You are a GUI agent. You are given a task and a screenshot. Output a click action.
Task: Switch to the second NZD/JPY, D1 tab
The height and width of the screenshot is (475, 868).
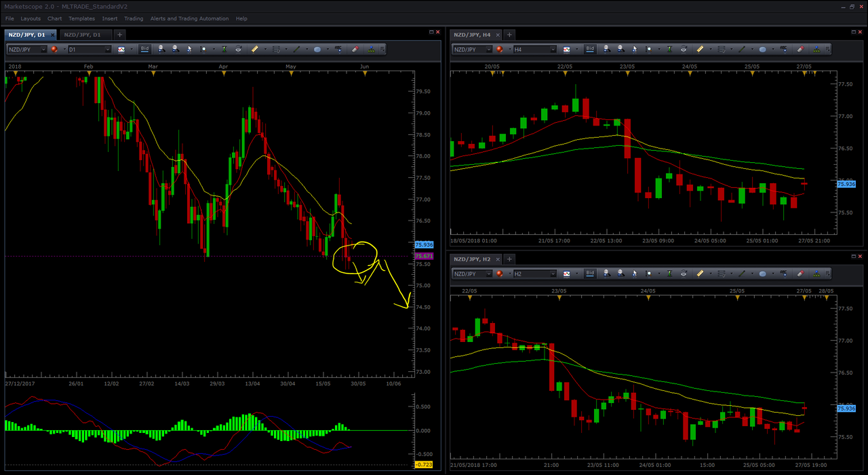pos(83,34)
